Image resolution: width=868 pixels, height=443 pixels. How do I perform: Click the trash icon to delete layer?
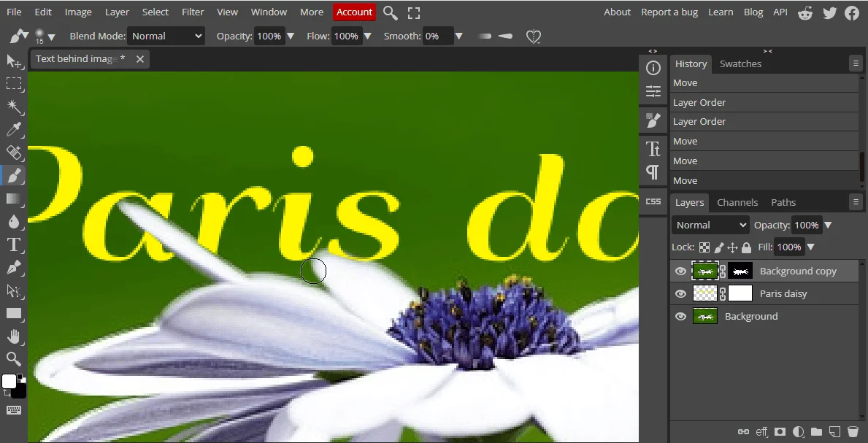(x=853, y=431)
